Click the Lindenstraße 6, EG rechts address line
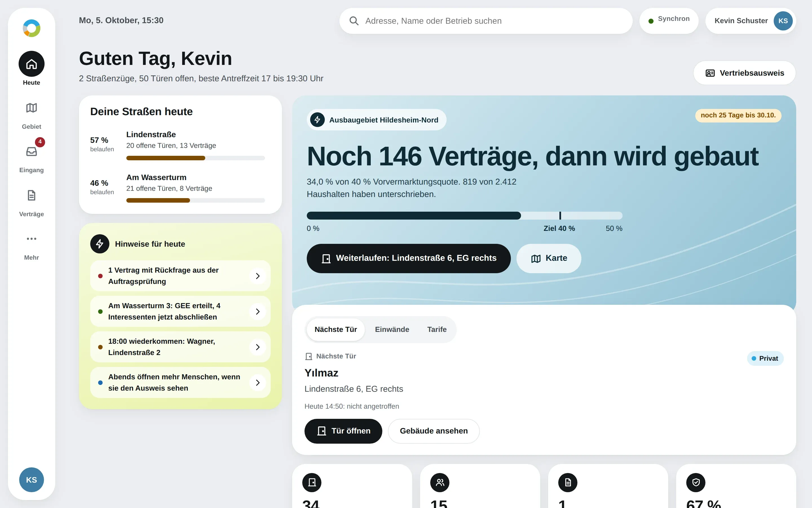Image resolution: width=812 pixels, height=508 pixels. coord(354,389)
